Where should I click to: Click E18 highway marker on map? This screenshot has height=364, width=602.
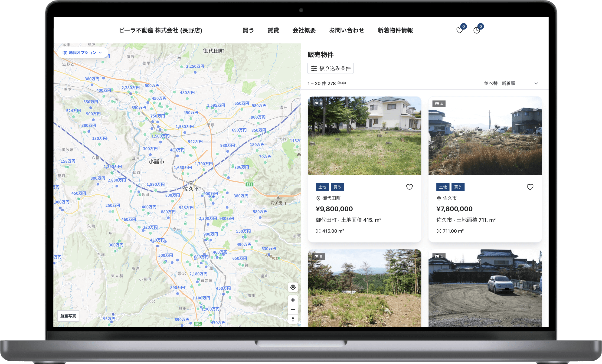249,184
